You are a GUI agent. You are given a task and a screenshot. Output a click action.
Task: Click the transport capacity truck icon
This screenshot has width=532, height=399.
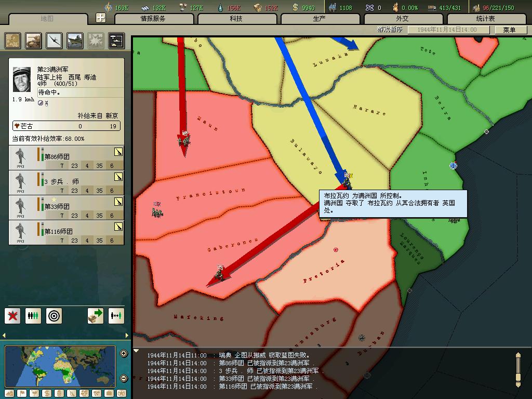pos(432,8)
